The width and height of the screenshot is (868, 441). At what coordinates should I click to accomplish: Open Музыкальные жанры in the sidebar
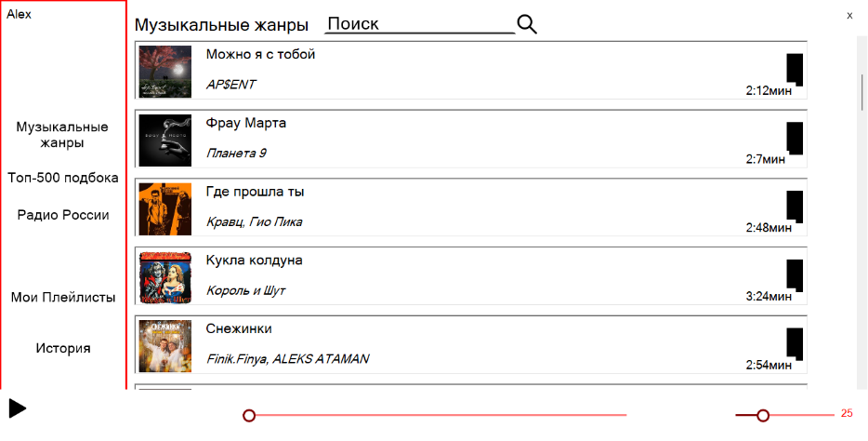(62, 135)
